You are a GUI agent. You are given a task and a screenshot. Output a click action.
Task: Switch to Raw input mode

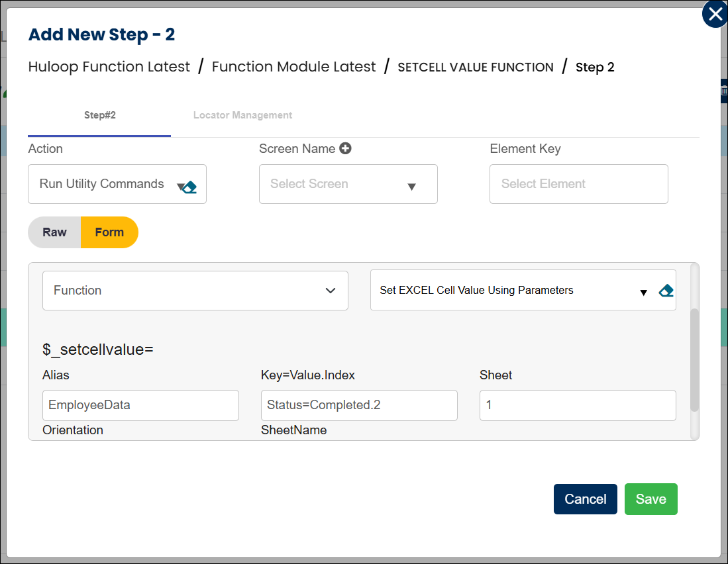[54, 232]
